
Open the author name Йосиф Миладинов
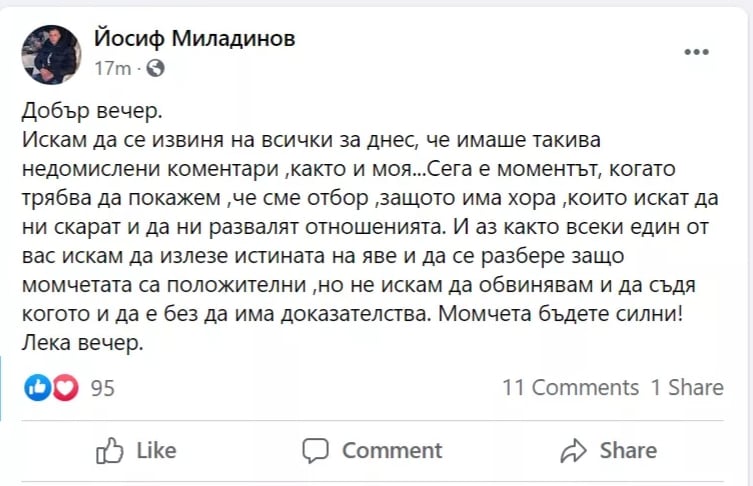(194, 39)
